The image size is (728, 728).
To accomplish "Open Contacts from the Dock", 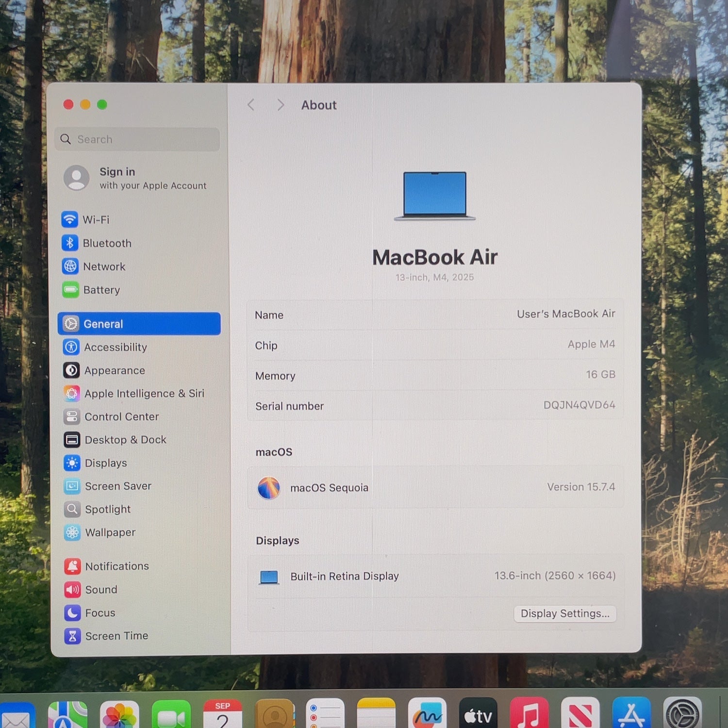I will pyautogui.click(x=274, y=714).
